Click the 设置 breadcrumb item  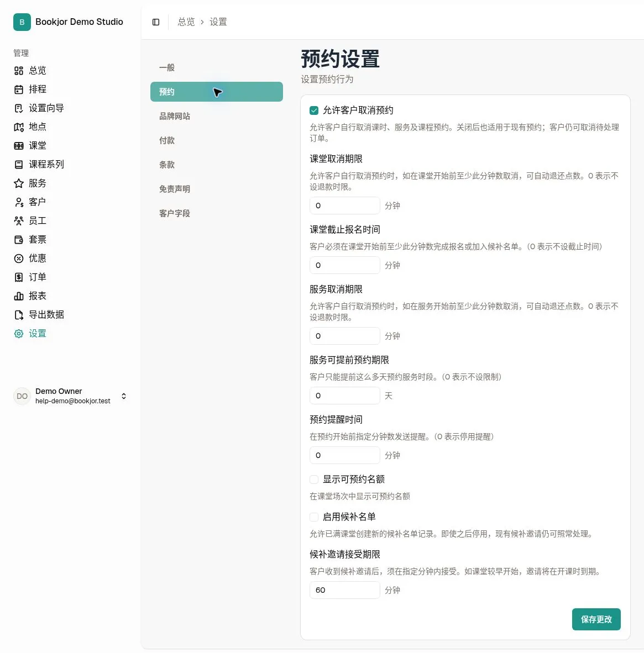click(218, 22)
